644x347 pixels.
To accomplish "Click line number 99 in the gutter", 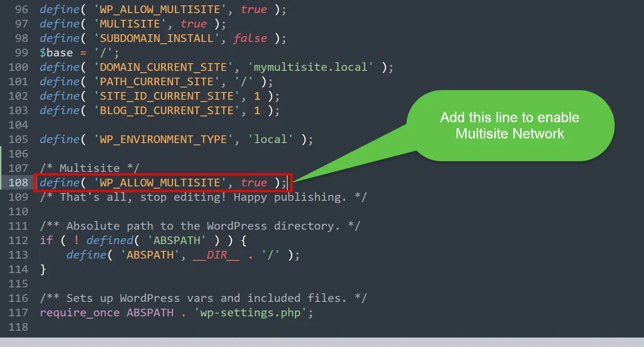I will [21, 52].
